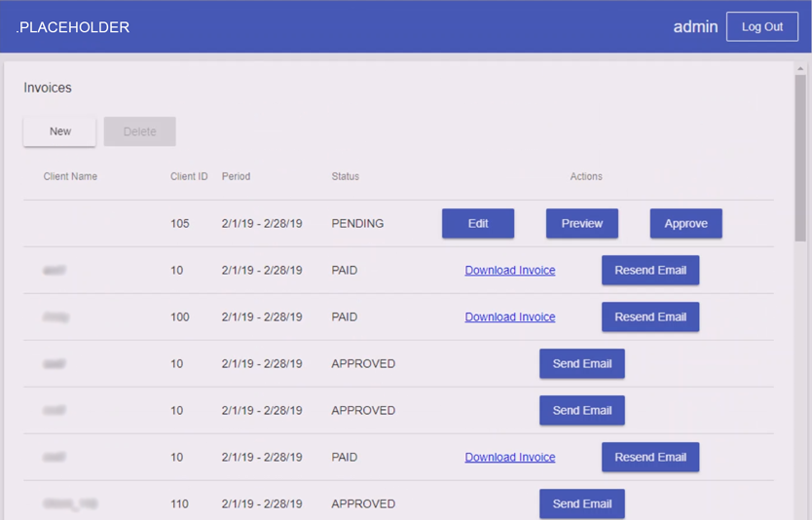Send email for the second APPROVED invoice
Screen dimensions: 812x520
pyautogui.click(x=582, y=410)
